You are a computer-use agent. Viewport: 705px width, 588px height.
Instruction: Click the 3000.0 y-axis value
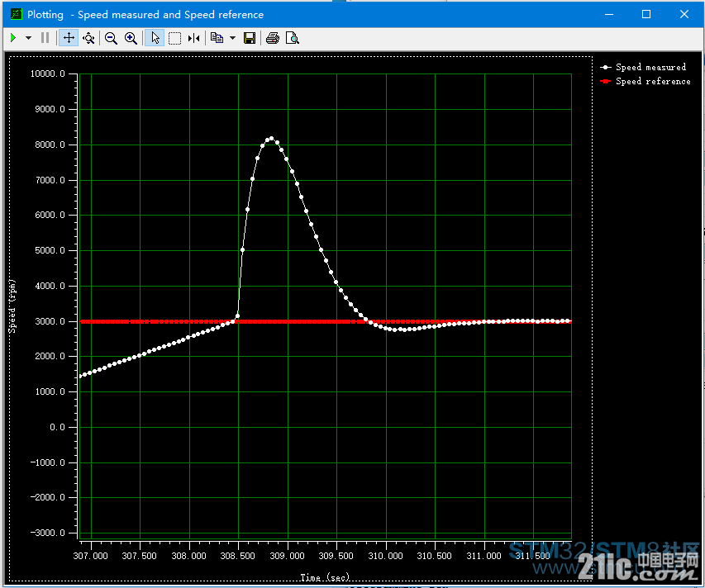pyautogui.click(x=50, y=321)
